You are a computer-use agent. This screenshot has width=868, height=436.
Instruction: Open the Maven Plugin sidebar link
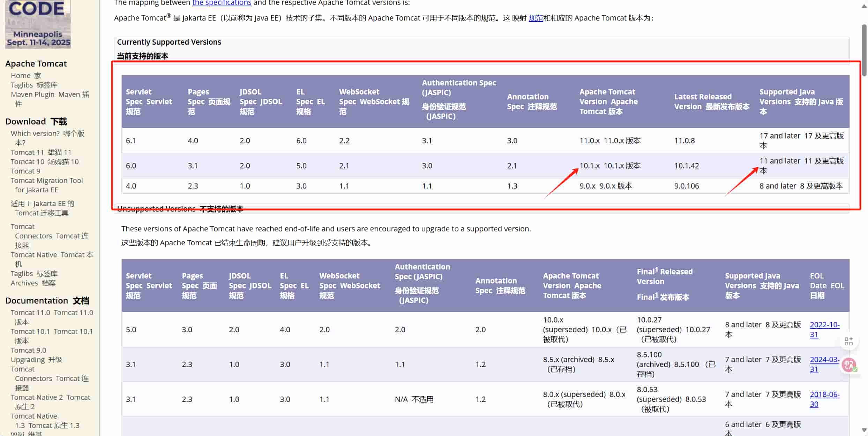(x=32, y=94)
